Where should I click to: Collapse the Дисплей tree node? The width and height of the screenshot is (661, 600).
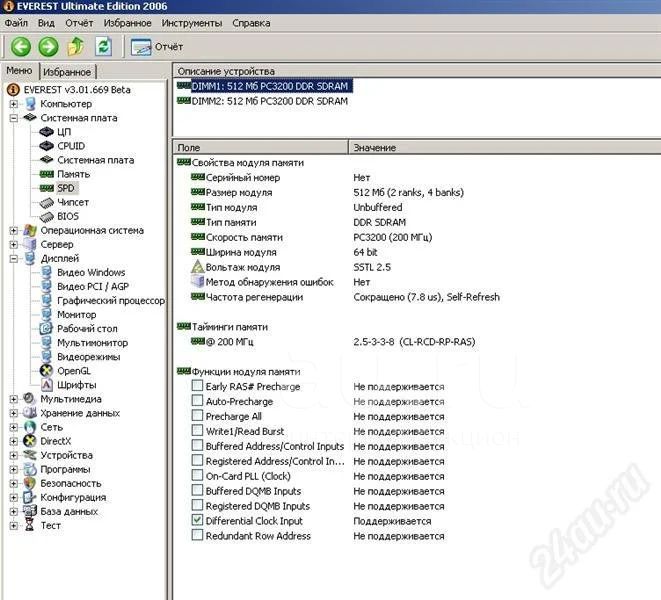13,258
